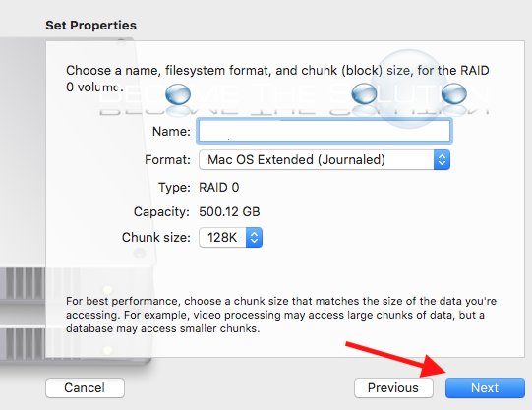Click the Set Properties heading
The image size is (532, 410).
tap(90, 26)
